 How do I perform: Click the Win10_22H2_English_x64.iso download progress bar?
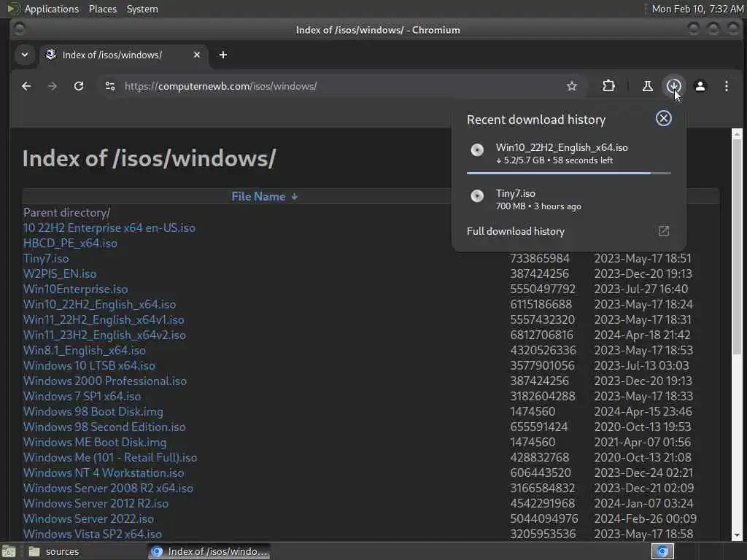pyautogui.click(x=569, y=174)
